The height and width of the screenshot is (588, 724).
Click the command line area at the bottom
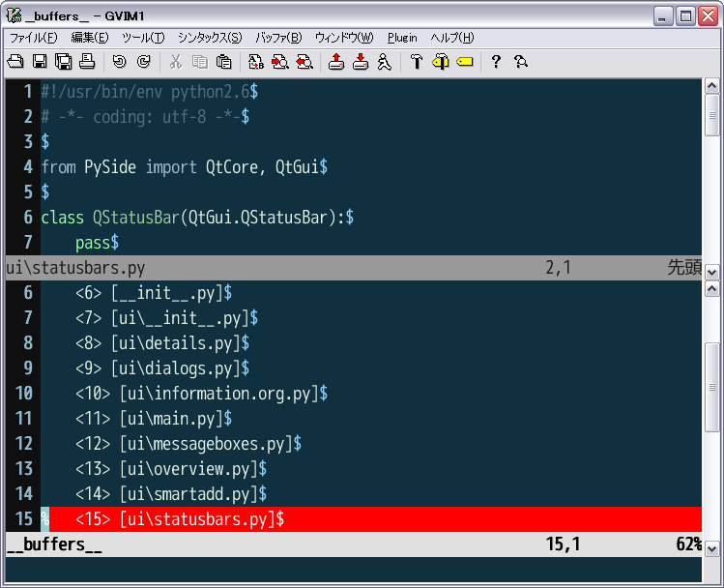coord(354,570)
